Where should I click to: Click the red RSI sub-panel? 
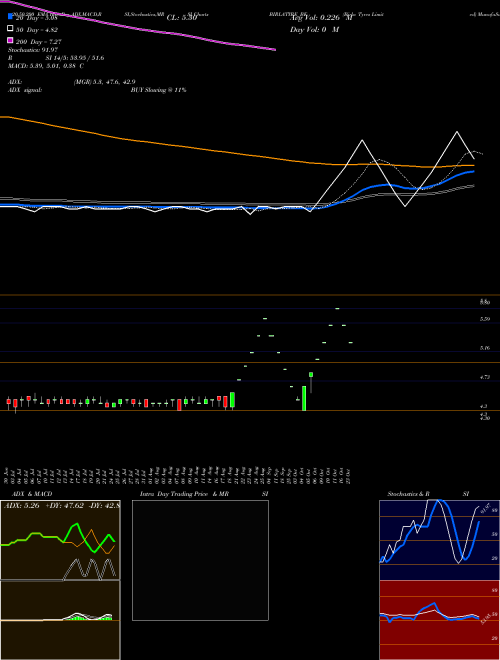(439, 620)
